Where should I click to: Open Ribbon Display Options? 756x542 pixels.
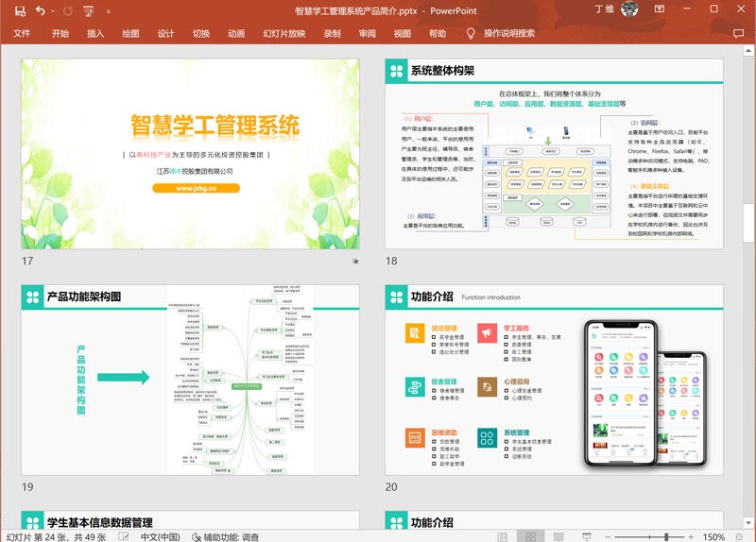[659, 8]
